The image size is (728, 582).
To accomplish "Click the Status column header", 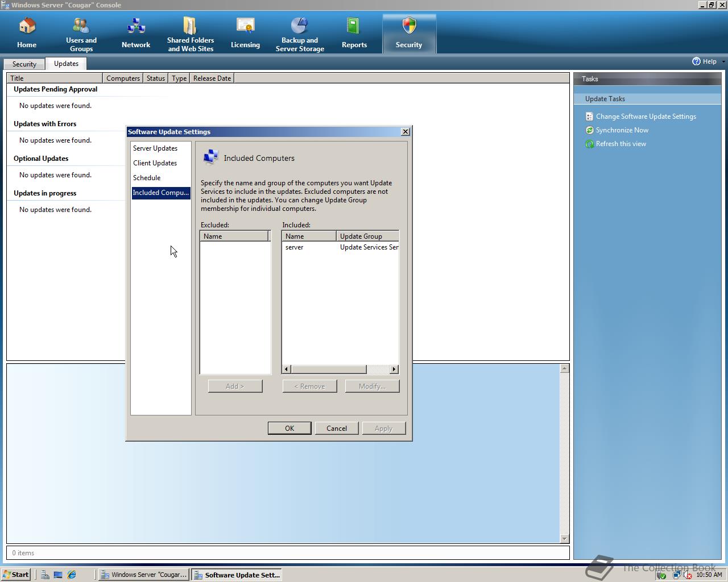I will tap(155, 78).
